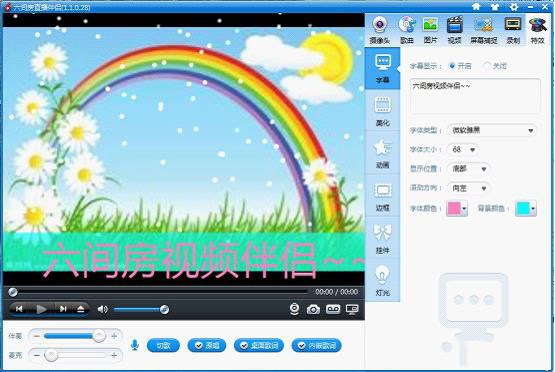The width and height of the screenshot is (555, 372).
Task: Open the 字体类型 font type dropdown
Action: [492, 130]
